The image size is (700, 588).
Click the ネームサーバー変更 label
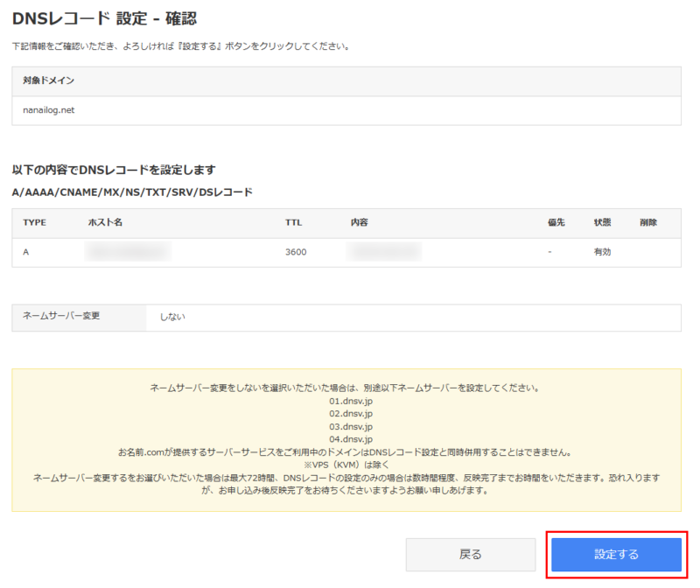pos(61,316)
